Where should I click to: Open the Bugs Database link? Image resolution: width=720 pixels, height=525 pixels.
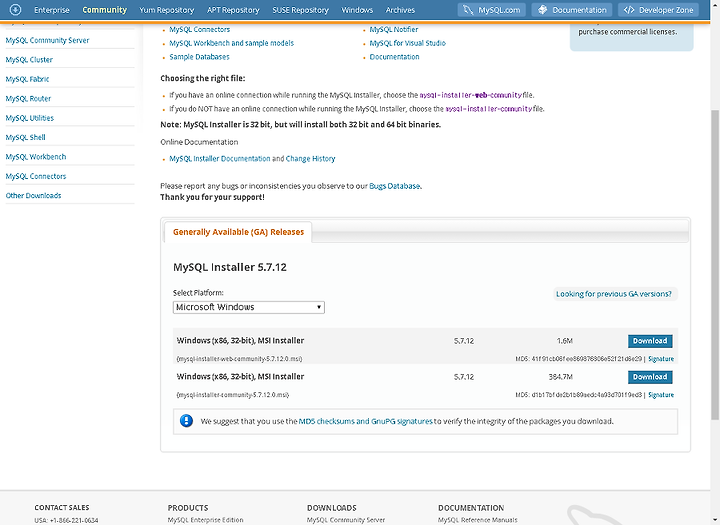(x=394, y=186)
